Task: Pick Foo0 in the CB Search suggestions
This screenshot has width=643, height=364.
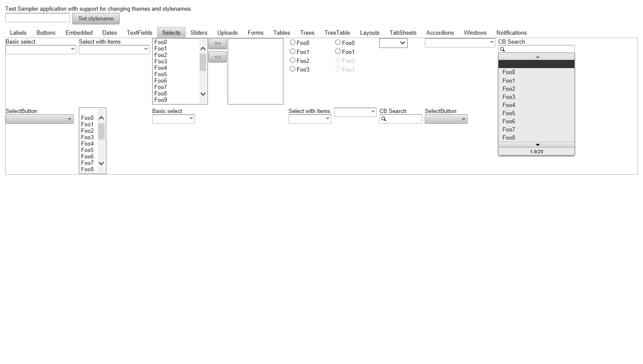Action: point(536,72)
